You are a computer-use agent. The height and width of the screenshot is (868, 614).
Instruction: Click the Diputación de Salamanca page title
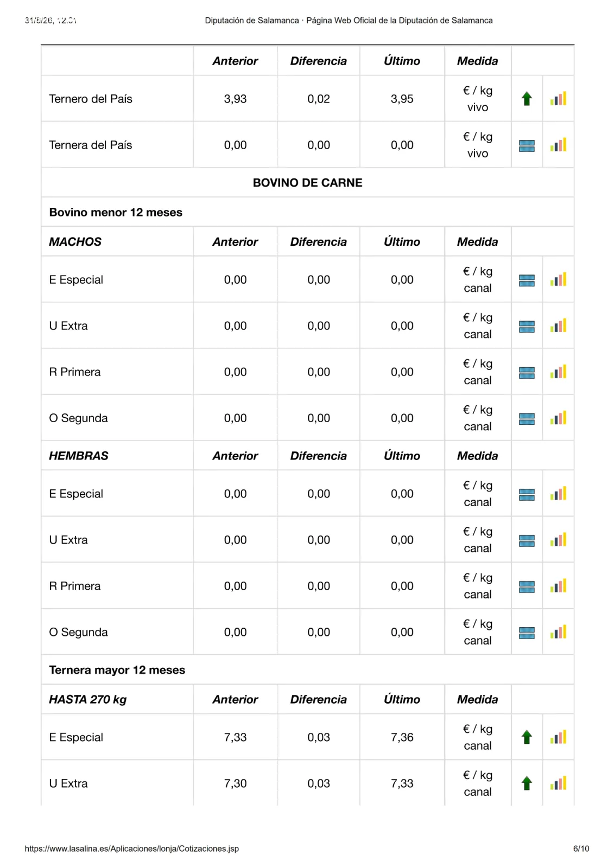(349, 21)
